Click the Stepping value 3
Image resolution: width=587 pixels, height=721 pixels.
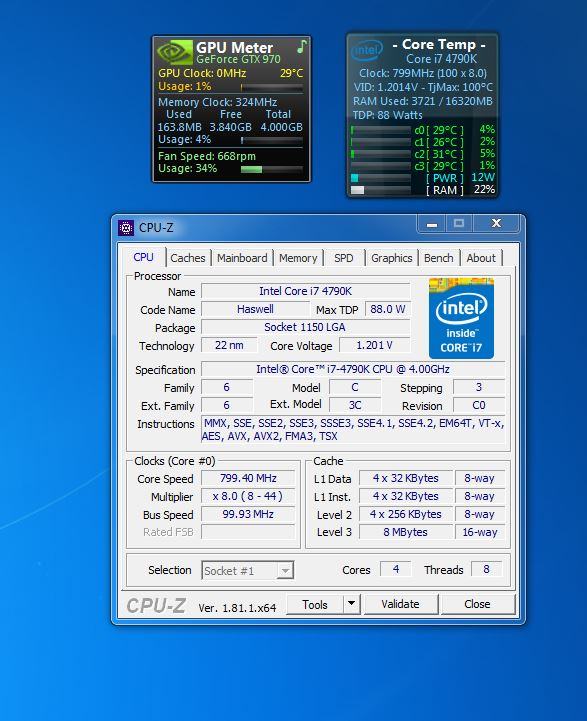pos(479,387)
